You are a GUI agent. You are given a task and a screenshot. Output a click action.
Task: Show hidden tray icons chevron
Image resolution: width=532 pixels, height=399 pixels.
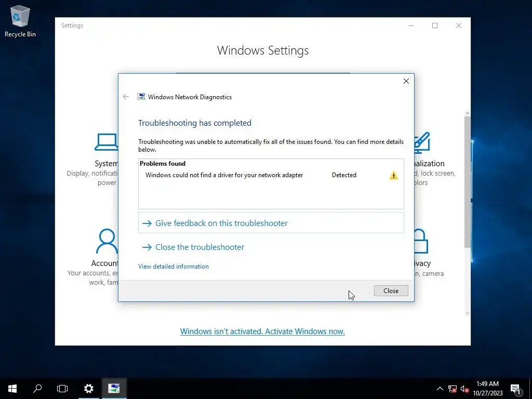(440, 389)
